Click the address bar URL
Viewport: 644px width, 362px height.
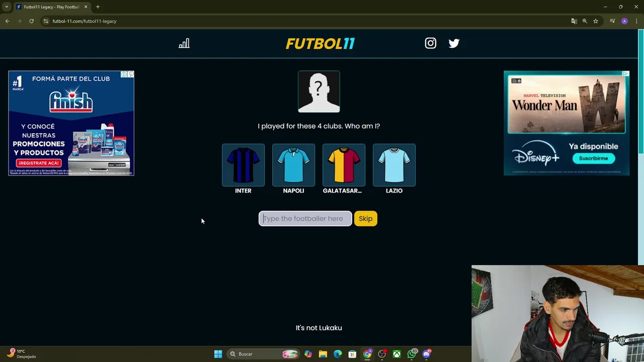point(85,21)
